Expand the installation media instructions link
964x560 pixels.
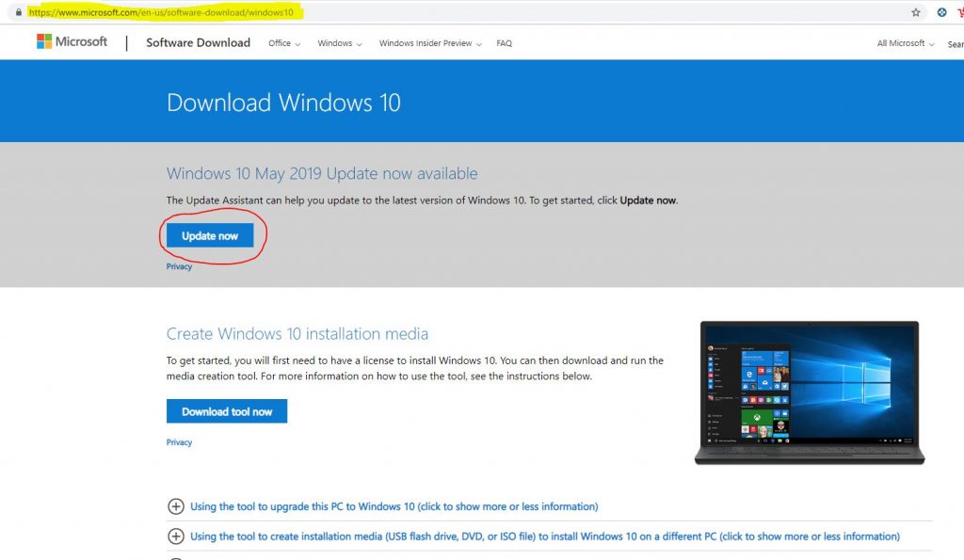coord(546,536)
